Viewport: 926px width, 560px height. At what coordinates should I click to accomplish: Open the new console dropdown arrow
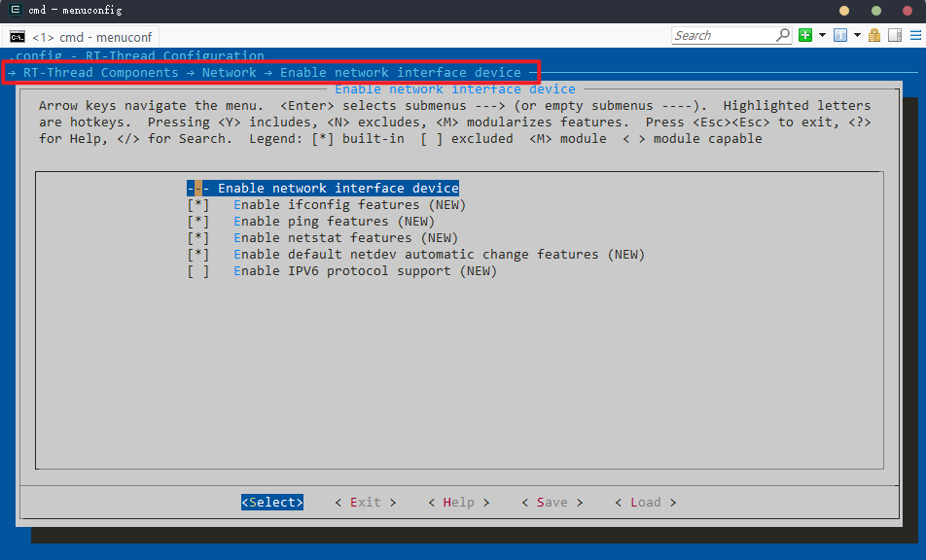pyautogui.click(x=822, y=36)
